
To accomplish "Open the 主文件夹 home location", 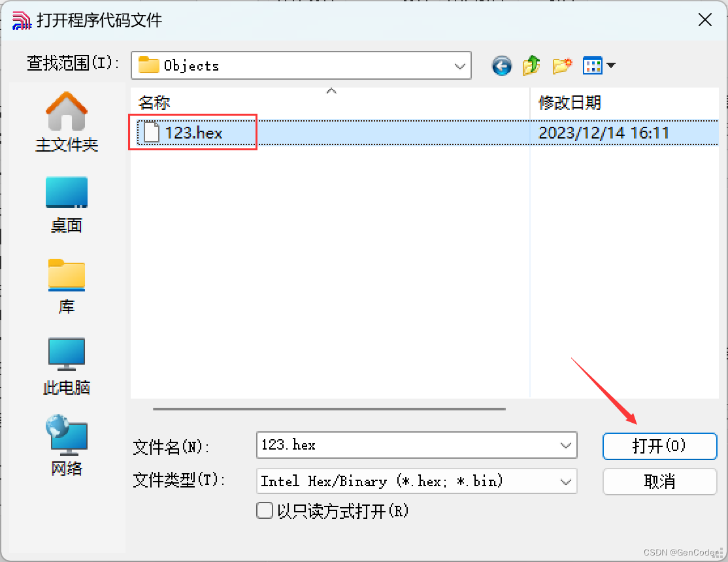I will coord(67,122).
